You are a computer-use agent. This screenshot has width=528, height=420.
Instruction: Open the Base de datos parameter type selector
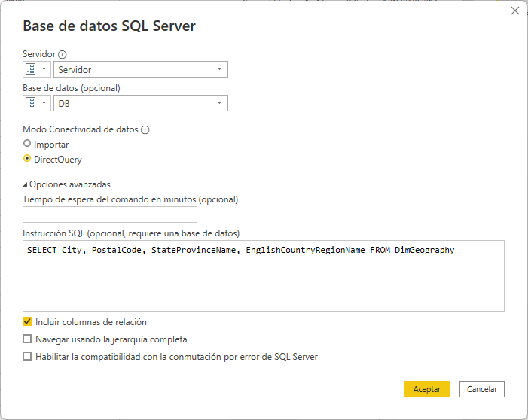[37, 103]
